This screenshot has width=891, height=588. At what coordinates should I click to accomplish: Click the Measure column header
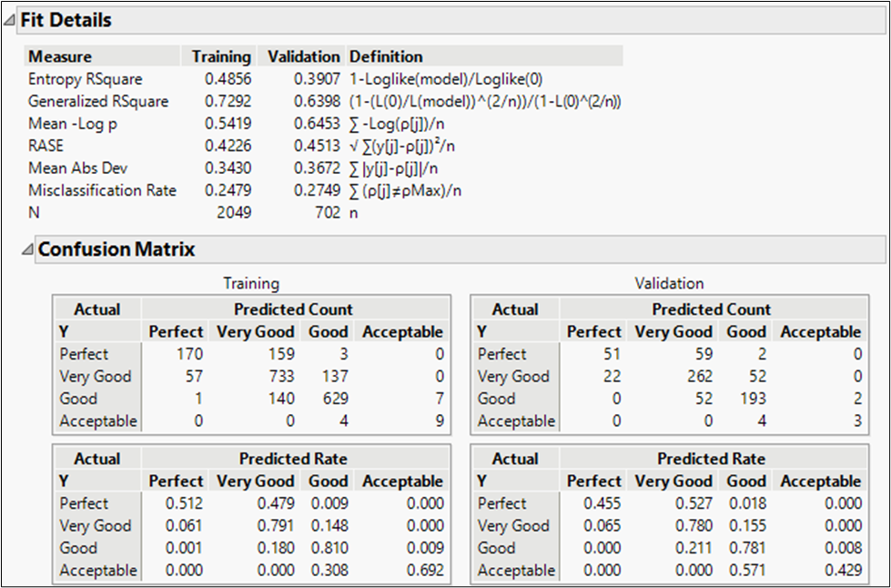60,56
